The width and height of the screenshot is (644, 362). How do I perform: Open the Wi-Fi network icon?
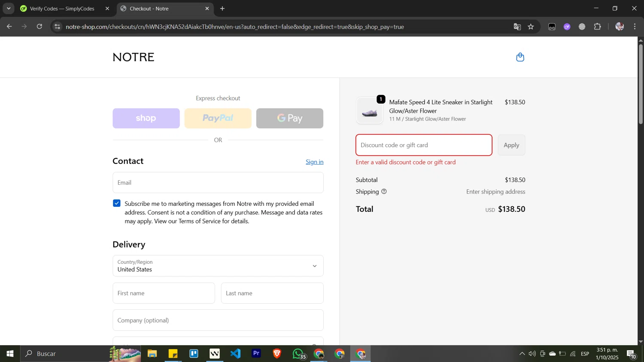573,354
